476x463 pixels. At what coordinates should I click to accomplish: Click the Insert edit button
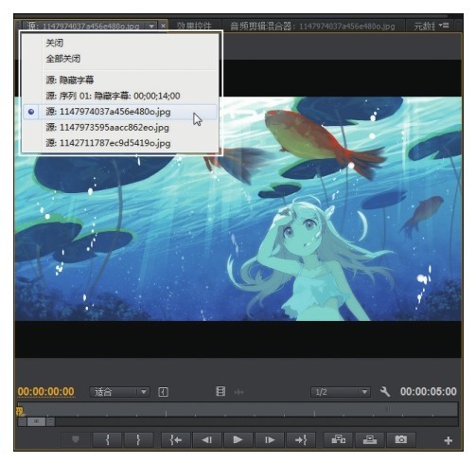[x=338, y=439]
